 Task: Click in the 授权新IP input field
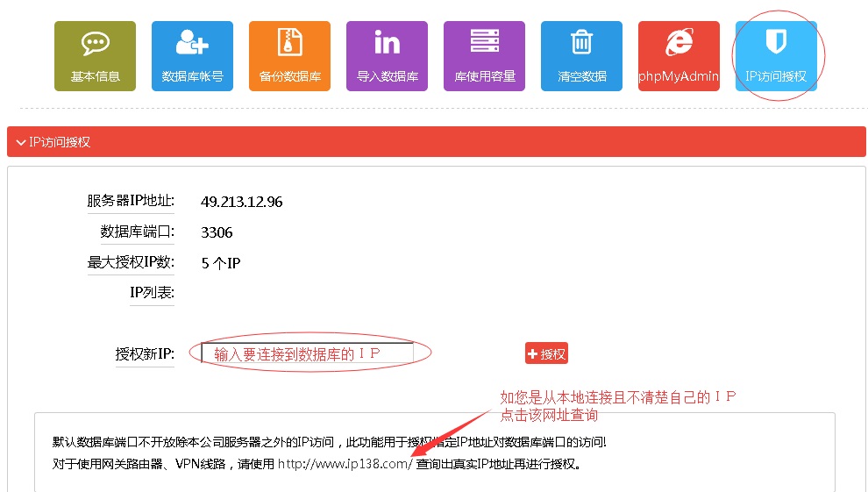pos(307,353)
